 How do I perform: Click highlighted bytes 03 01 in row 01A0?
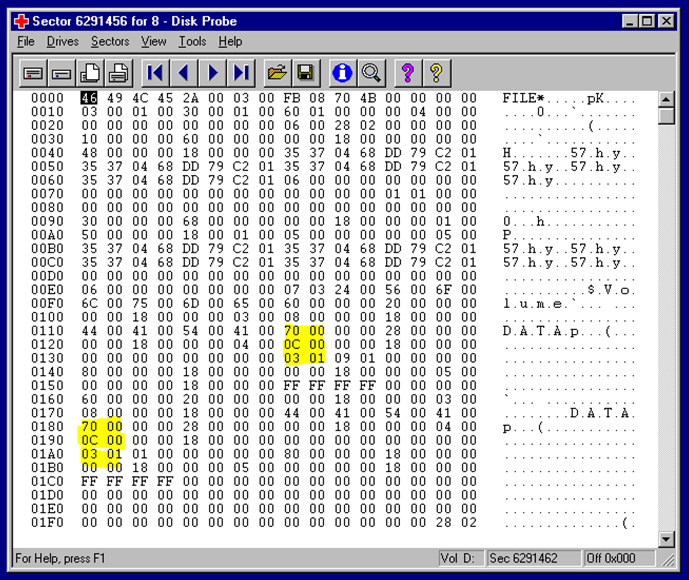(102, 454)
